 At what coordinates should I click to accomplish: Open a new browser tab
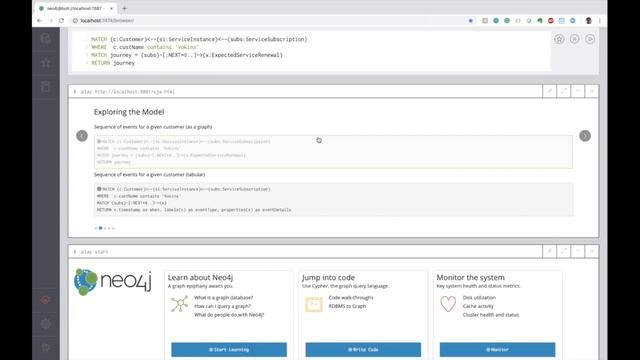pyautogui.click(x=124, y=8)
